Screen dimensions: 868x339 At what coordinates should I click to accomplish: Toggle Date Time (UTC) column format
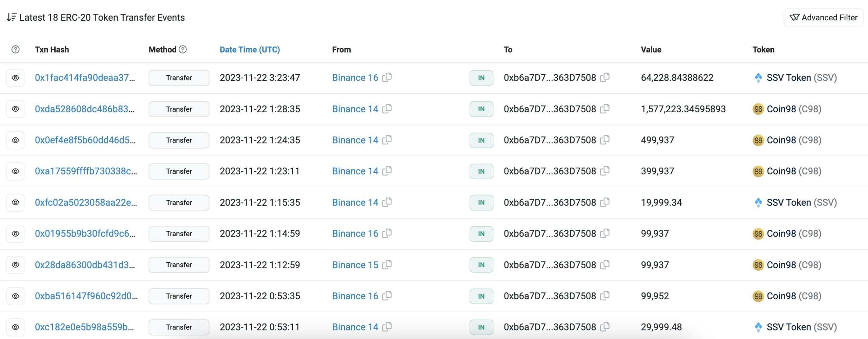point(250,50)
